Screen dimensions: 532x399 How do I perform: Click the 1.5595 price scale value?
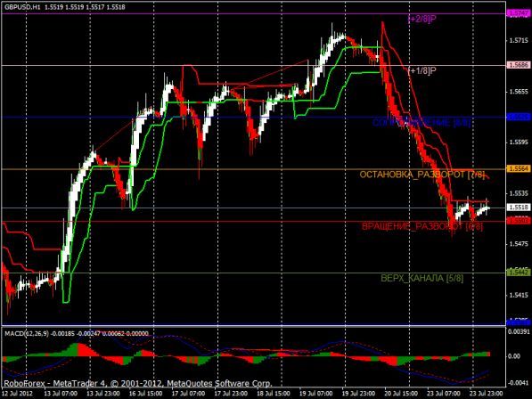pyautogui.click(x=519, y=142)
